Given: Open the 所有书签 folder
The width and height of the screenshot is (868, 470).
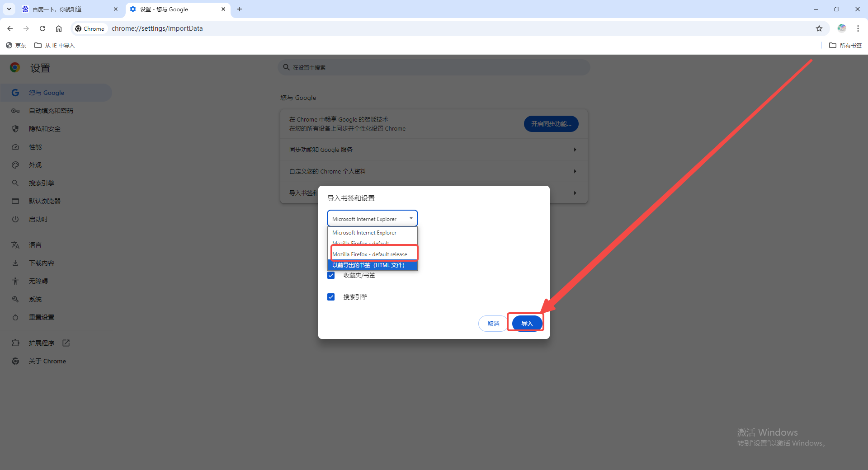Looking at the screenshot, I should (x=845, y=45).
